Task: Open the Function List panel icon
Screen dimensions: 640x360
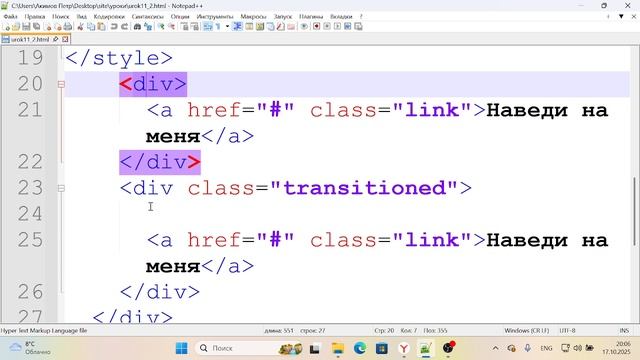Action: 280,27
